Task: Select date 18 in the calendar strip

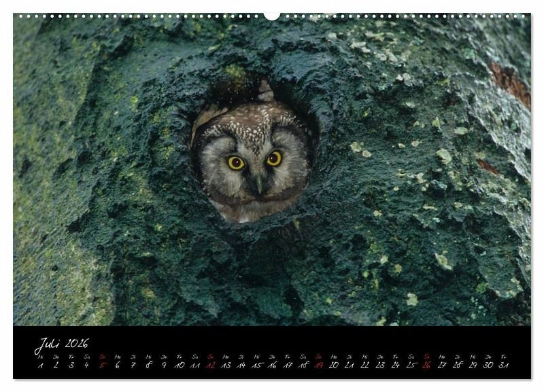Action: pyautogui.click(x=303, y=365)
